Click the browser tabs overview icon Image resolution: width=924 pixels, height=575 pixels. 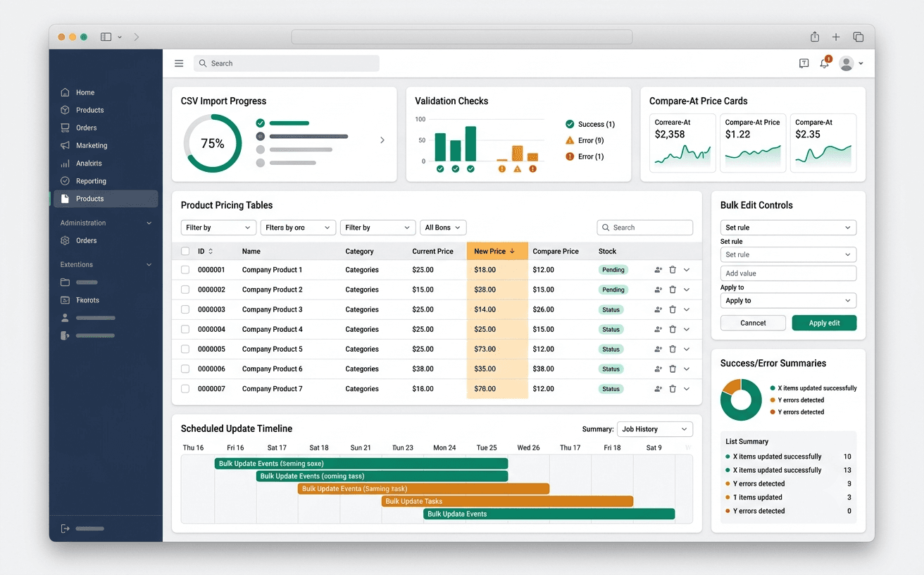pos(858,37)
